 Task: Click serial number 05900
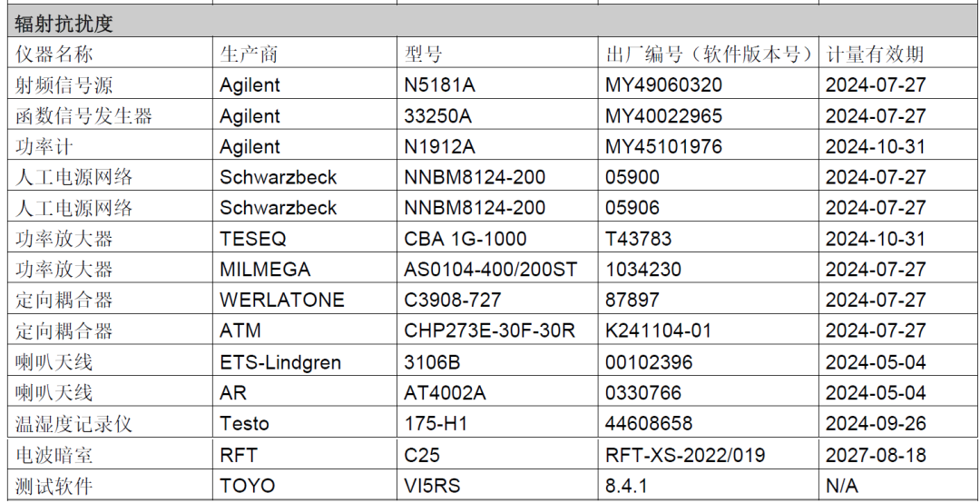pyautogui.click(x=632, y=177)
